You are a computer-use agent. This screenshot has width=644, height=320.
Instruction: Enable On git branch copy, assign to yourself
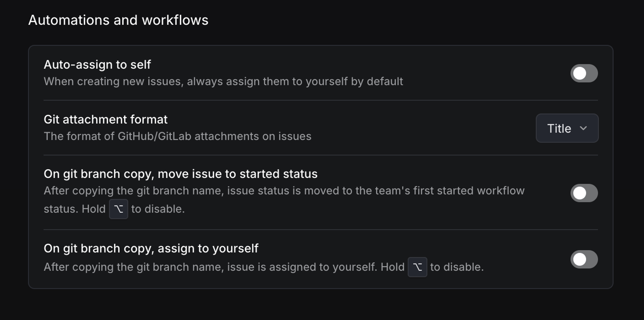pyautogui.click(x=584, y=259)
